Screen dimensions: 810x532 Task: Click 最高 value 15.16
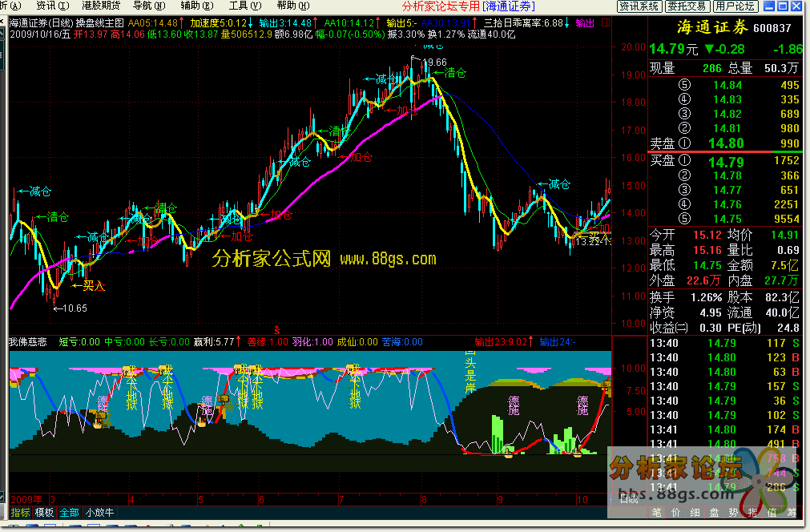click(707, 250)
